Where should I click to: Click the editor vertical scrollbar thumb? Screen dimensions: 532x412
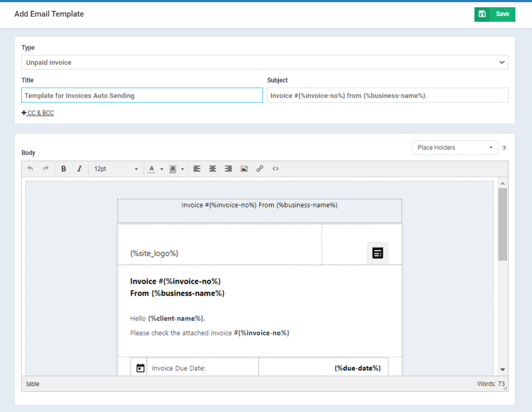[x=503, y=224]
